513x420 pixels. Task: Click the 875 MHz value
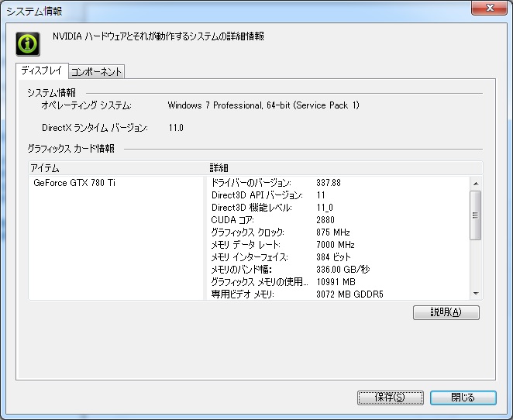(333, 232)
